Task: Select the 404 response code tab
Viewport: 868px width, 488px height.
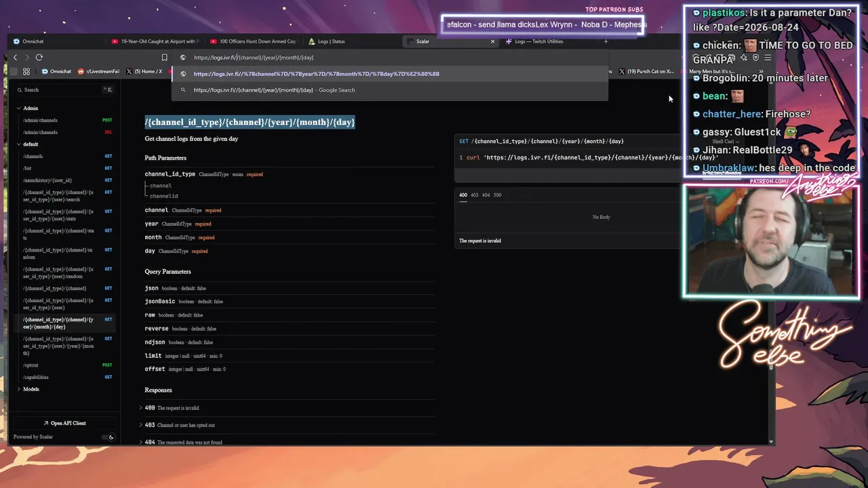Action: (486, 195)
